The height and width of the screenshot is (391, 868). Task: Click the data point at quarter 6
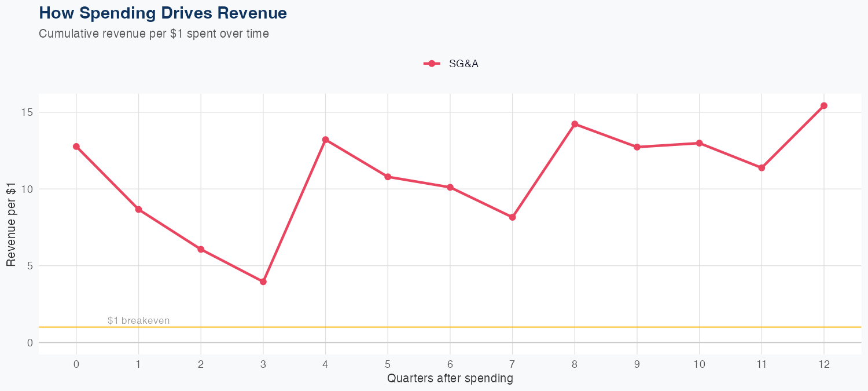450,187
